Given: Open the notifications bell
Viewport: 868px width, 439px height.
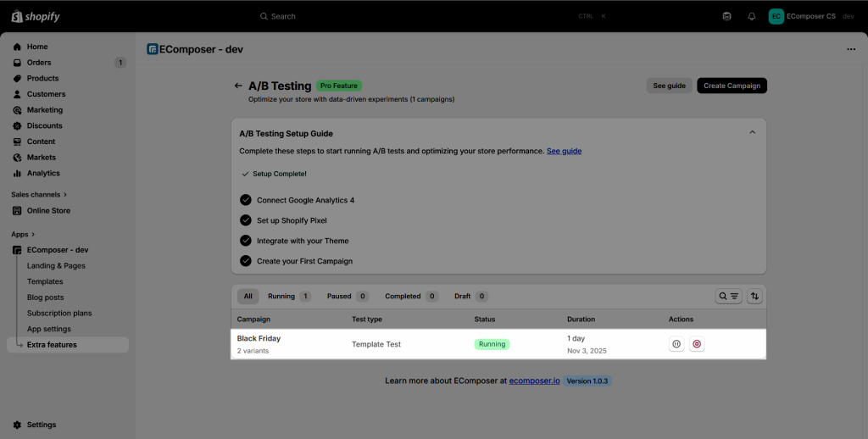Looking at the screenshot, I should point(751,16).
